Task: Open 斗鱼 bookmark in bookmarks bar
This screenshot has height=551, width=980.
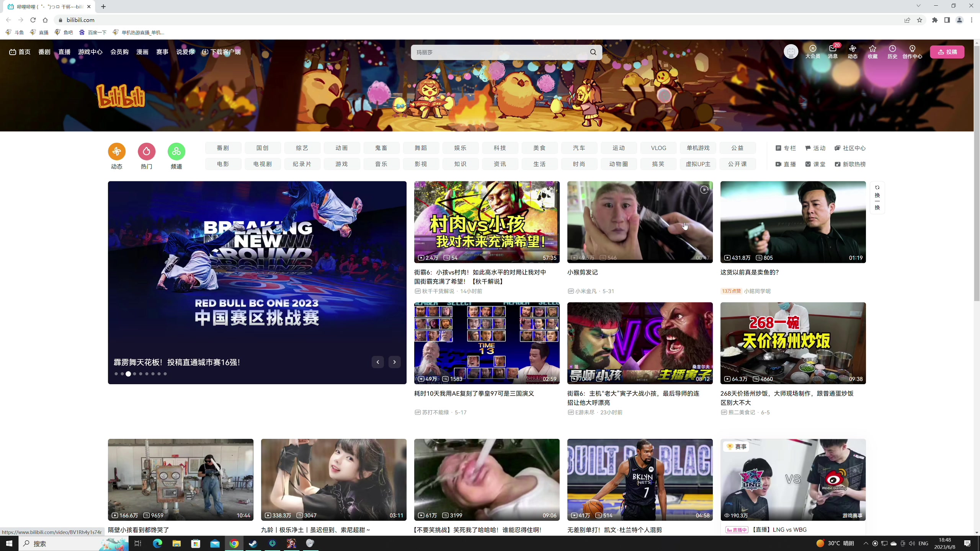Action: point(15,33)
